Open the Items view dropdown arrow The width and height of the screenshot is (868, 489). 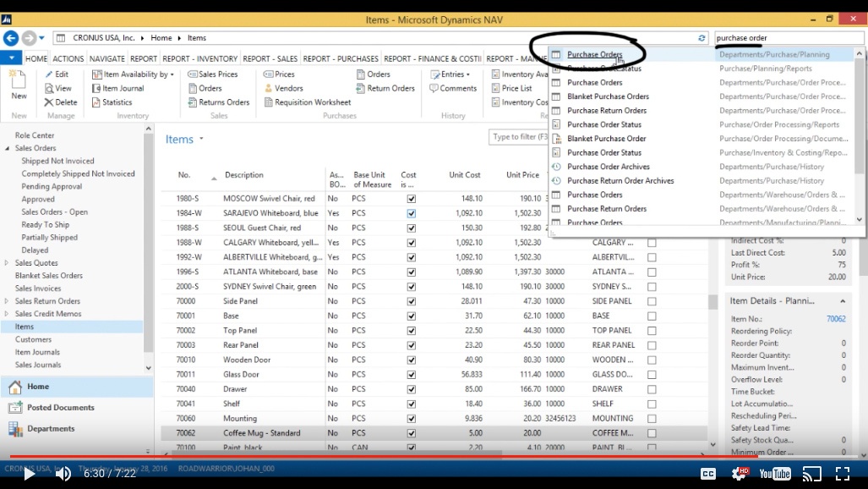point(201,139)
